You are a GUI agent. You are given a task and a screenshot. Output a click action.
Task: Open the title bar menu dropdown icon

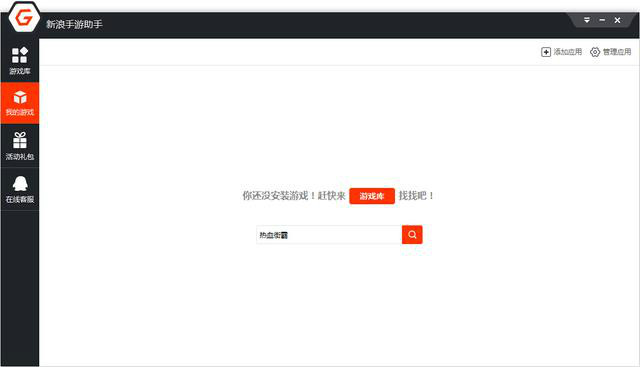[x=587, y=20]
